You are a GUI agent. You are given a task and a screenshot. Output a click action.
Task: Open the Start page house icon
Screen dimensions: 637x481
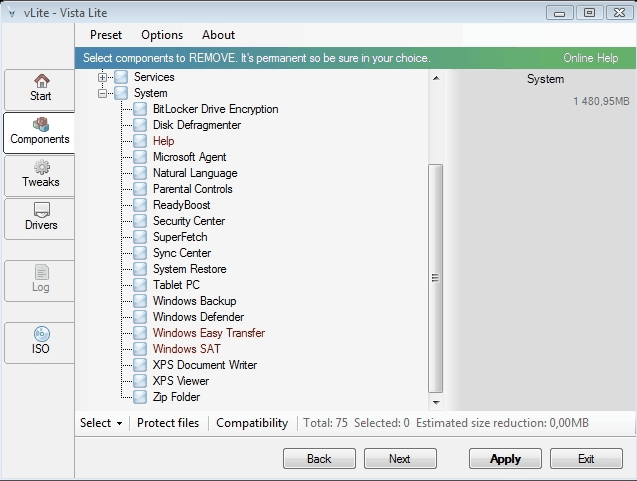tap(41, 81)
